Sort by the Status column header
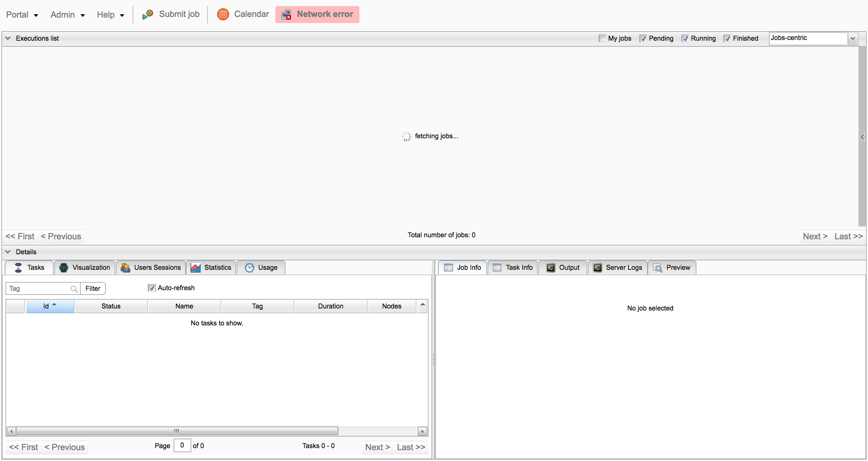This screenshot has width=868, height=461. point(111,306)
